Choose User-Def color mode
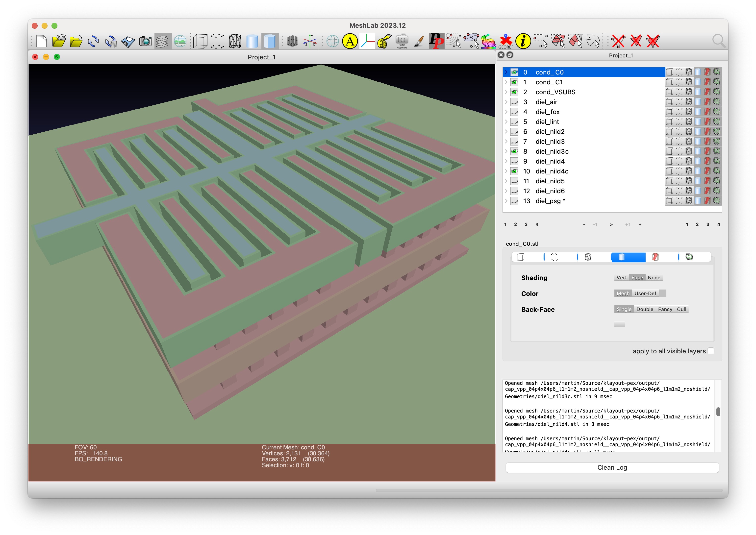This screenshot has height=535, width=756. click(645, 293)
